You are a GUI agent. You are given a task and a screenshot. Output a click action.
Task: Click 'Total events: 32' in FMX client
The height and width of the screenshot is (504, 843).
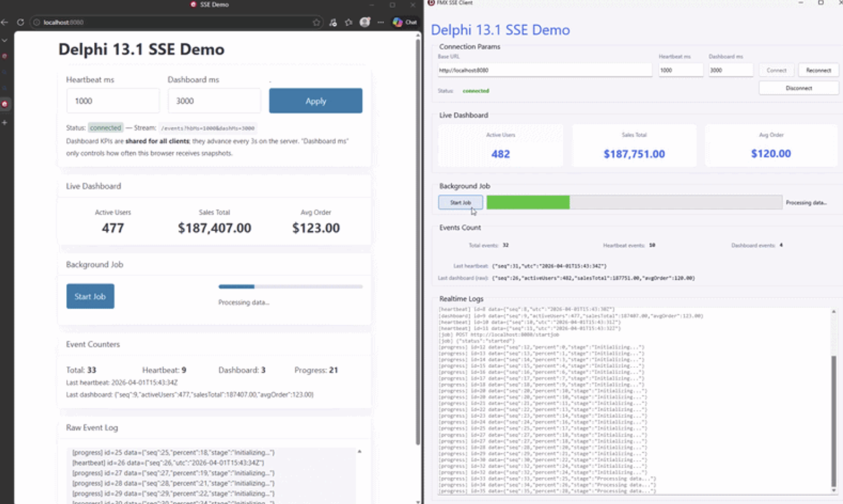point(489,245)
